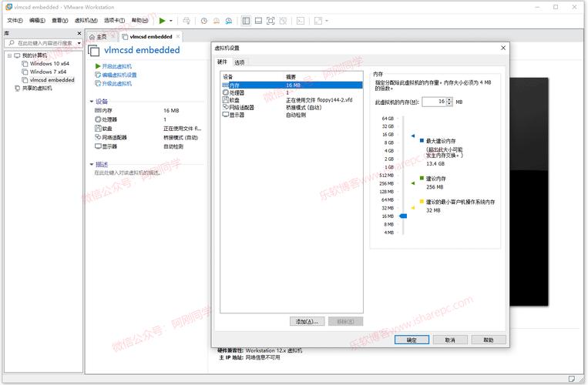Toggle the thumbnail bar toolbar icon
Screen dimensions: 588x385
click(x=258, y=21)
